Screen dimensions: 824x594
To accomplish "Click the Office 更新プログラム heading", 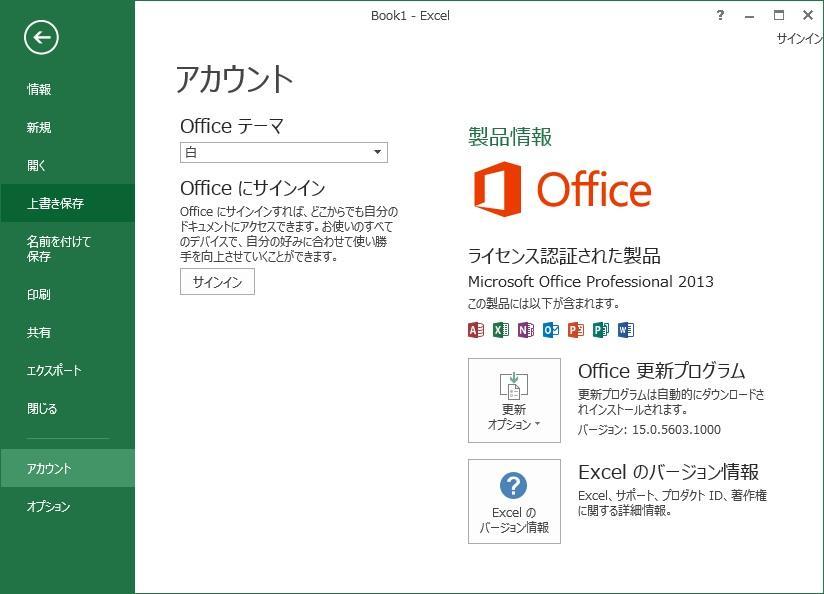I will coord(662,371).
